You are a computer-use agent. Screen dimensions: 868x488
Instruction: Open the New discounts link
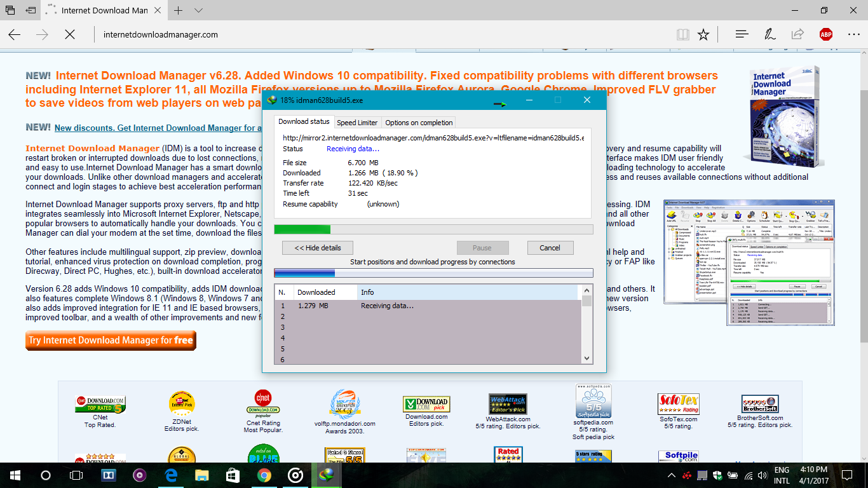pyautogui.click(x=158, y=128)
